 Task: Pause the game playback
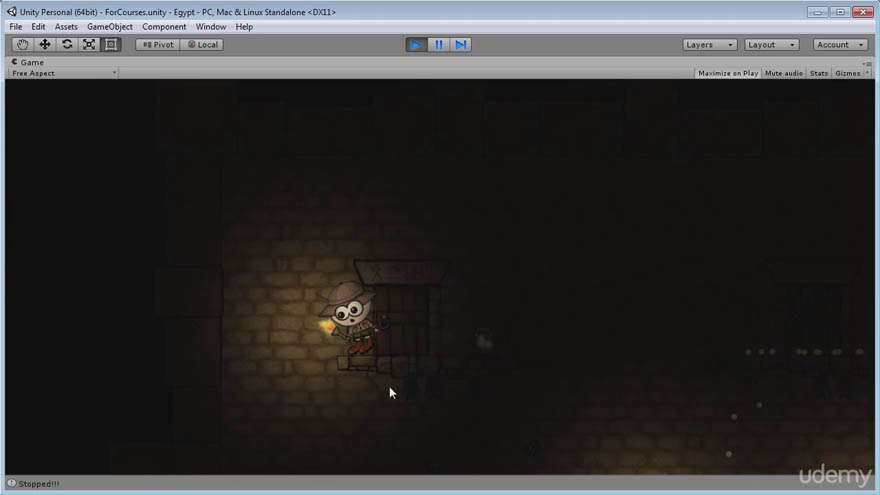pyautogui.click(x=438, y=45)
